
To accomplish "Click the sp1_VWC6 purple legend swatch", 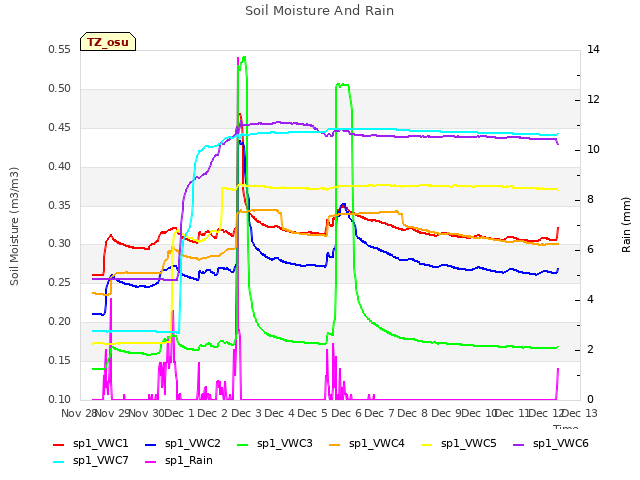I will pos(518,444).
